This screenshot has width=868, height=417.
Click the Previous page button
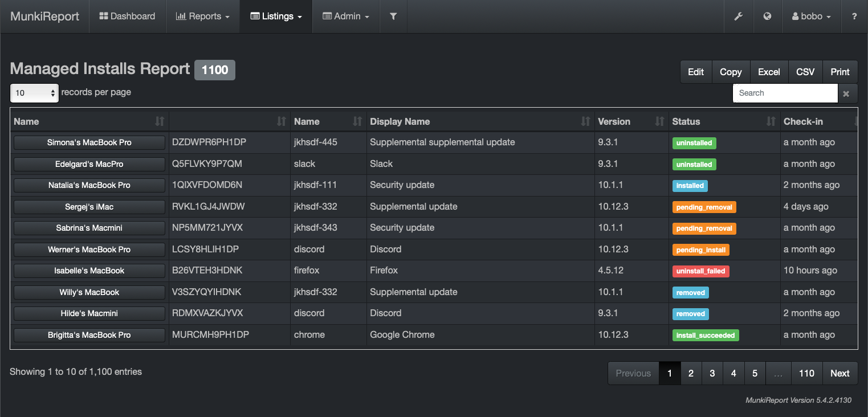633,373
